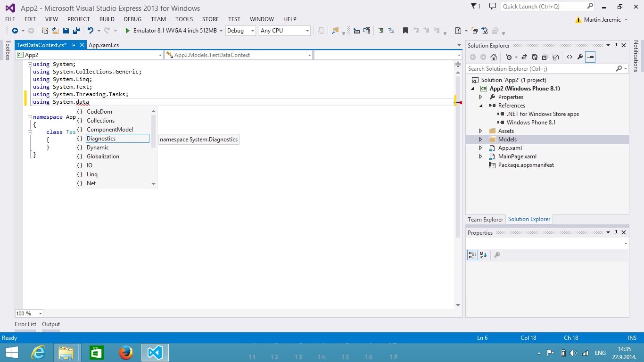Click the Pending Changes Filter clock icon
This screenshot has height=362, width=644.
508,57
